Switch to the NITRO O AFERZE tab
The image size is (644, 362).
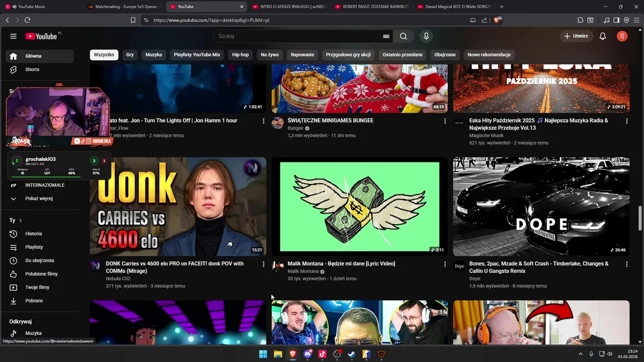click(288, 7)
